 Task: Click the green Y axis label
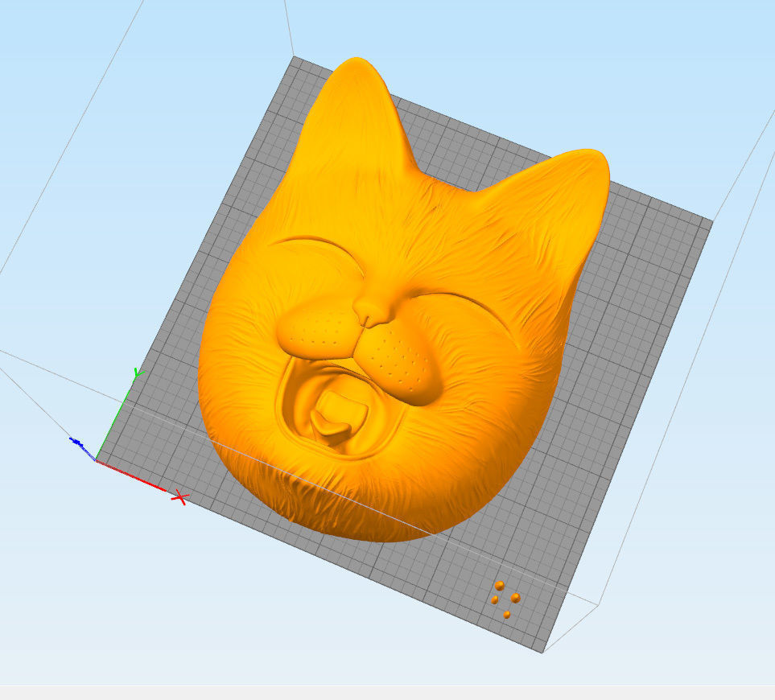pos(139,373)
